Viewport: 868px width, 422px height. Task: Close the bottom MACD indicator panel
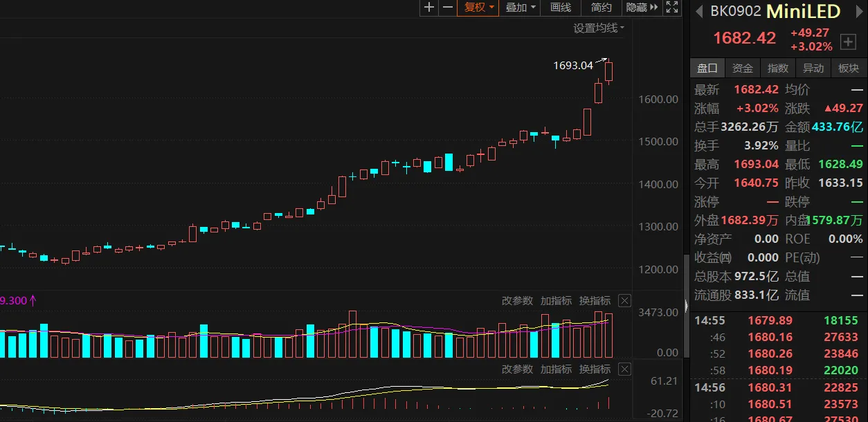click(x=624, y=369)
